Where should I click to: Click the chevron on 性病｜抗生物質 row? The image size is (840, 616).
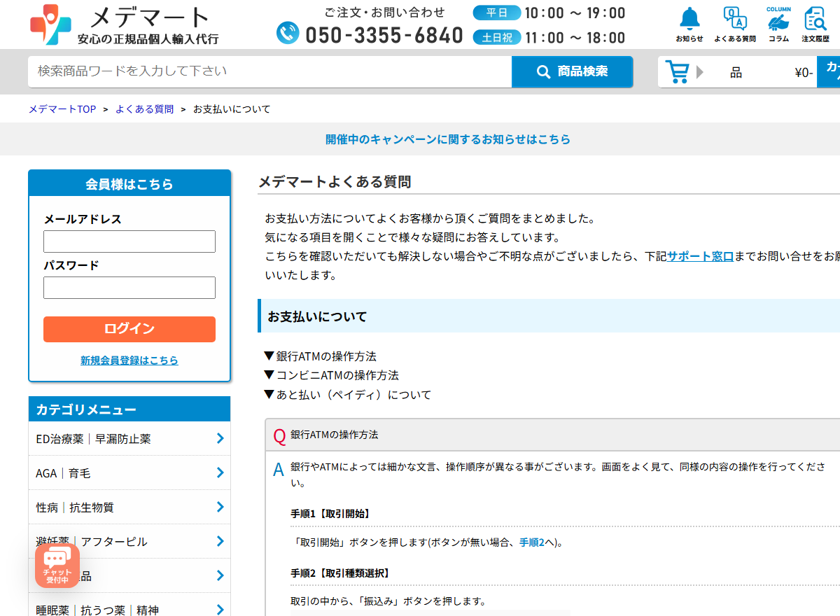click(220, 507)
